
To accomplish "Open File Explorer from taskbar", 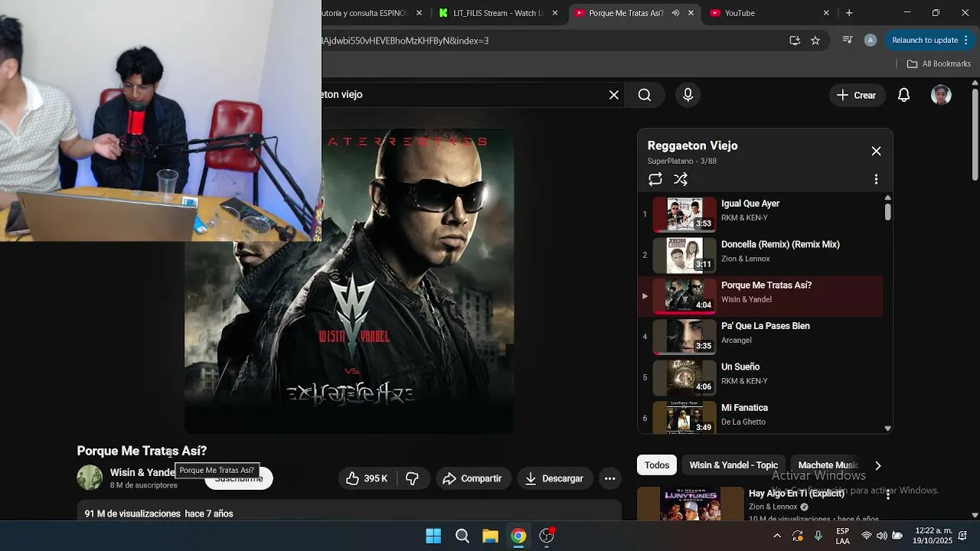I will (491, 536).
